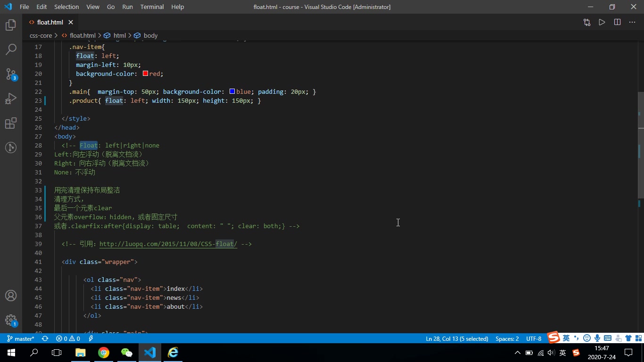The height and width of the screenshot is (362, 644).
Task: Click the master branch in status bar
Action: (21, 338)
